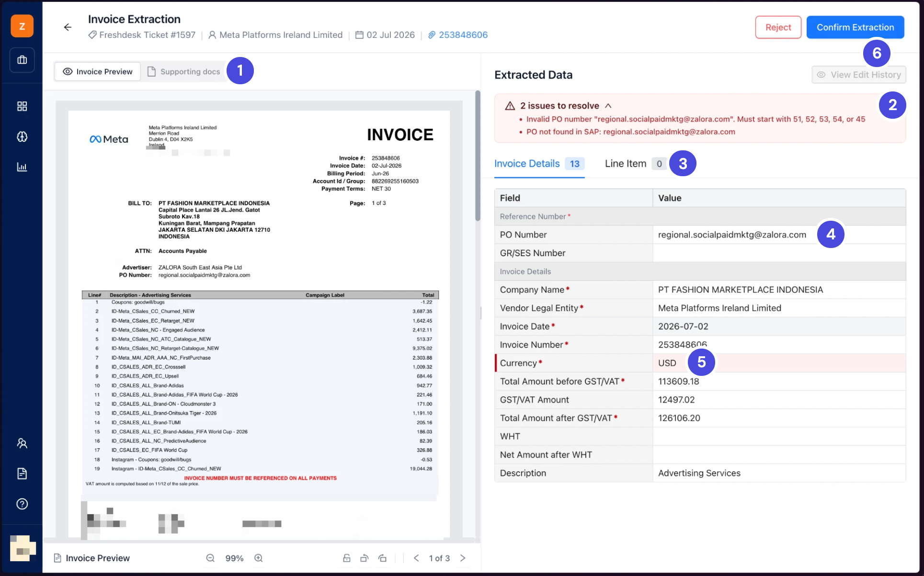Viewport: 924px width, 576px height.
Task: Click Confirm Extraction button
Action: tap(855, 27)
